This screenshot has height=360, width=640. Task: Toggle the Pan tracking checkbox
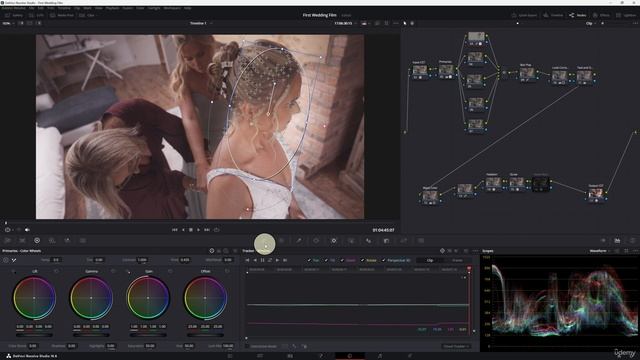click(309, 260)
